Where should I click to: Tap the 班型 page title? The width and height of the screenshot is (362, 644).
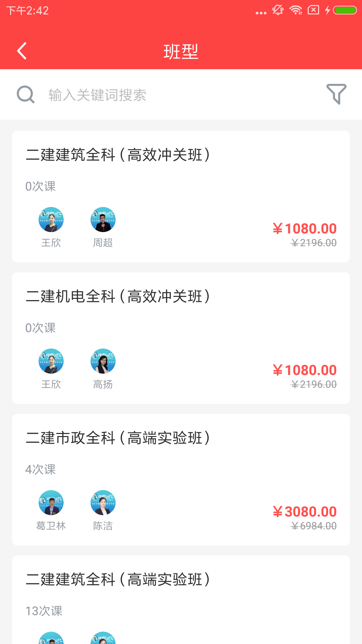[x=181, y=52]
